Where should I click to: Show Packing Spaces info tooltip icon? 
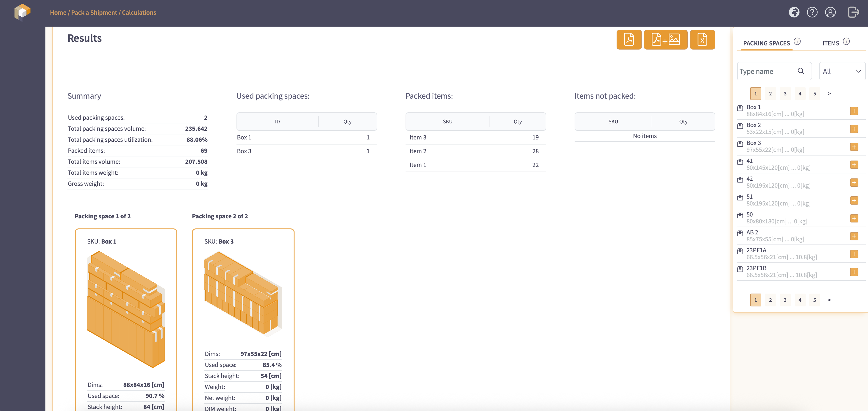pos(797,42)
